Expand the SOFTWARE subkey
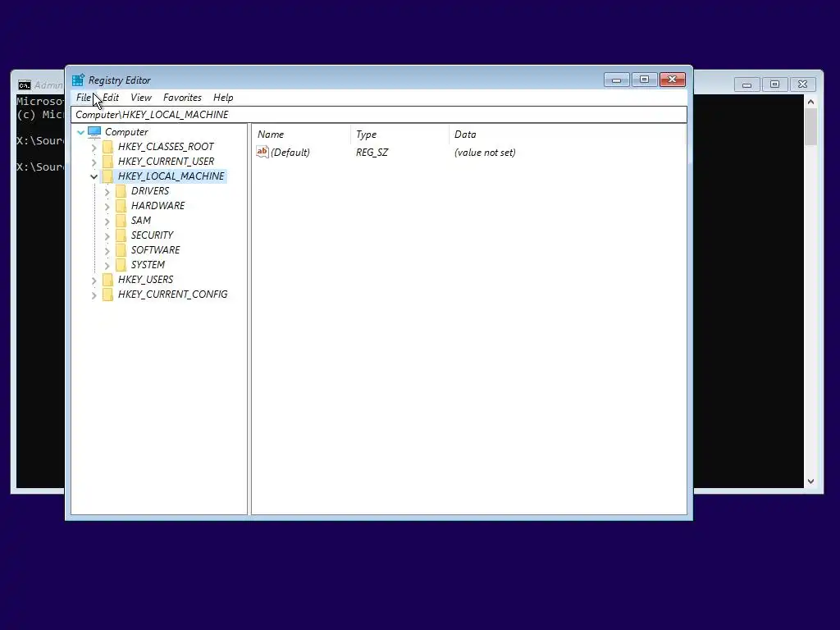Screen dimensions: 840x630 (107, 250)
